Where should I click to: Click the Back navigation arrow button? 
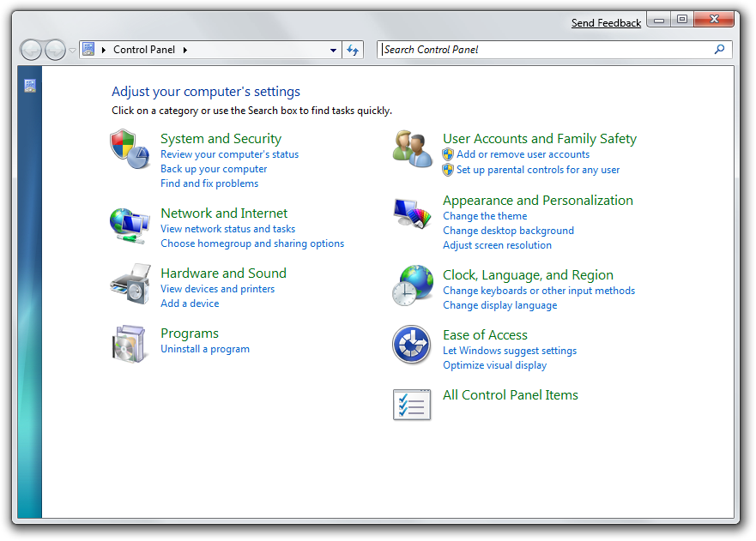click(32, 50)
